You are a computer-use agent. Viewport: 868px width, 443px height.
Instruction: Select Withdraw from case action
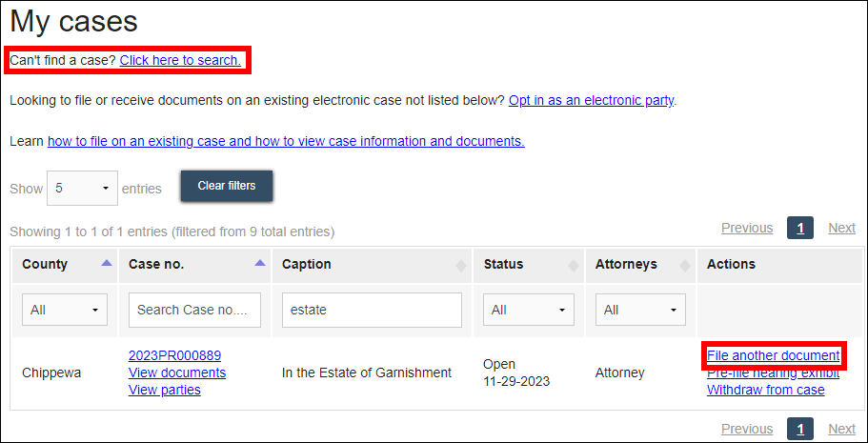765,390
